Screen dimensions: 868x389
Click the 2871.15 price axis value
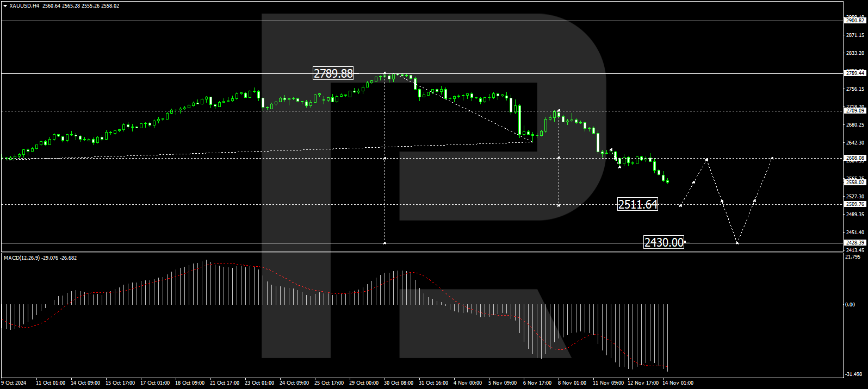tap(855, 35)
